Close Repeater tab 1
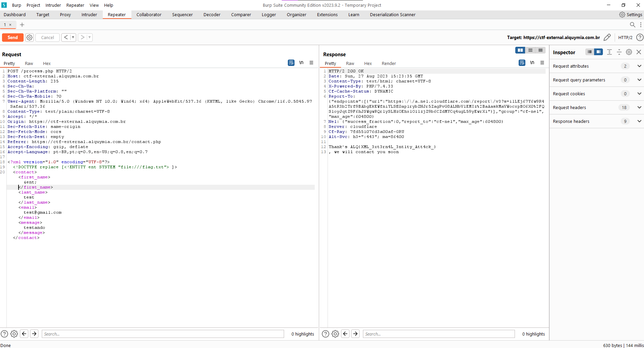644x348 pixels. (10, 25)
